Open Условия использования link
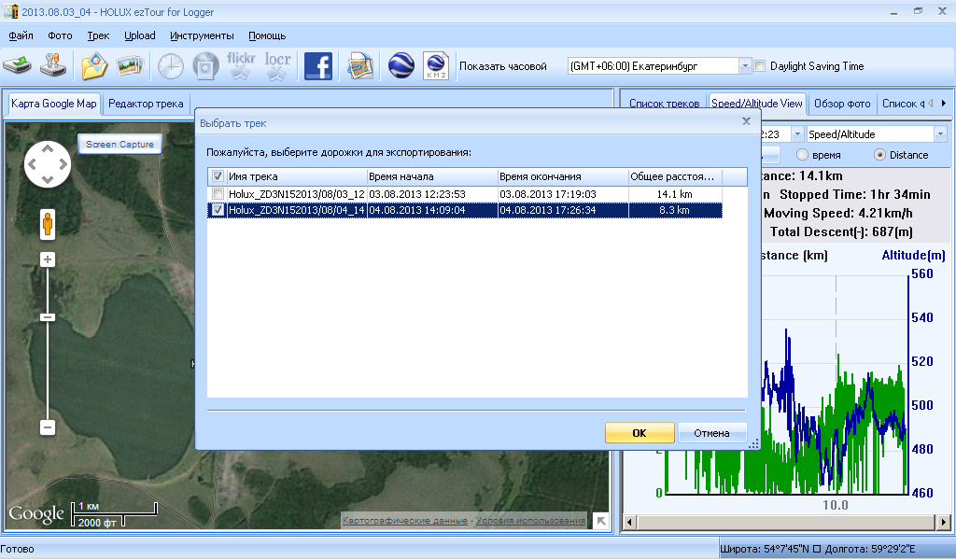956x560 pixels. [x=530, y=521]
